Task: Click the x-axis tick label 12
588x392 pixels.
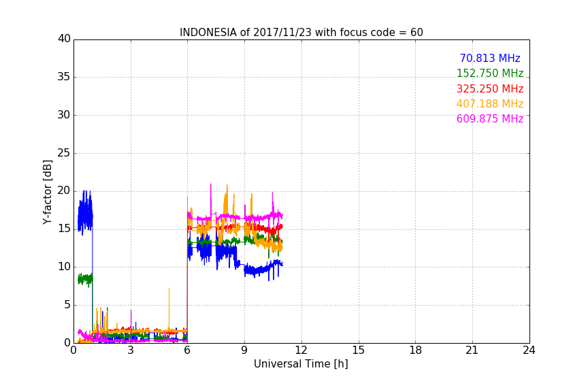Action: 301,350
